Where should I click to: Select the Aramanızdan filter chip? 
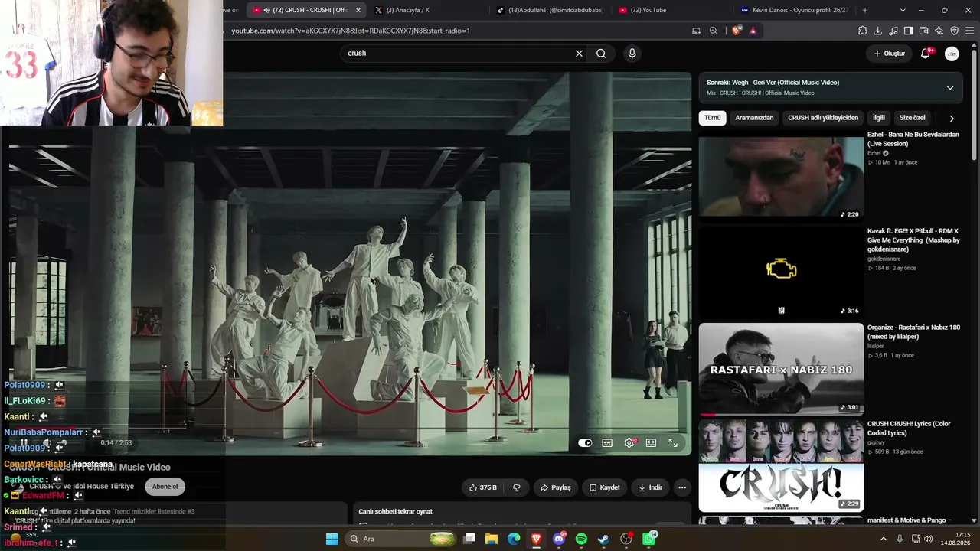click(754, 118)
